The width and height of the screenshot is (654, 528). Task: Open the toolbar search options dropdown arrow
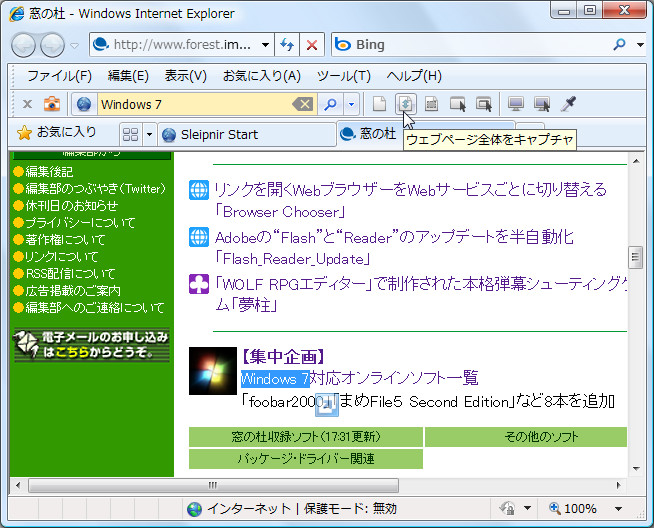[351, 104]
